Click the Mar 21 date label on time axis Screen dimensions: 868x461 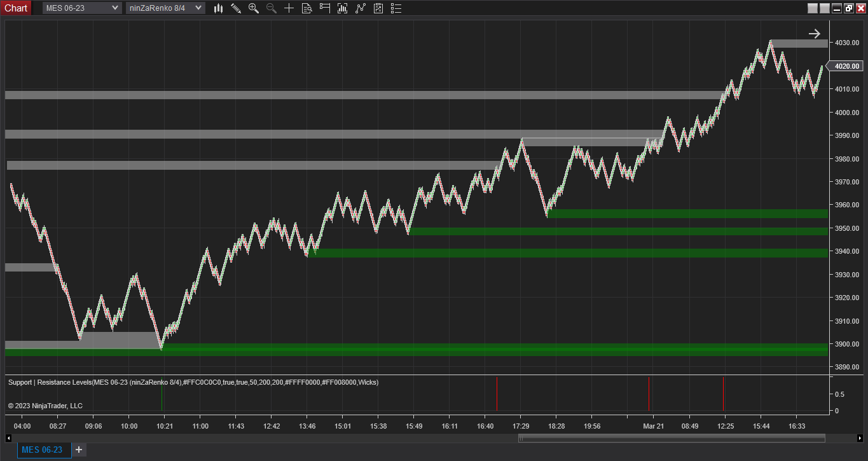pyautogui.click(x=654, y=426)
